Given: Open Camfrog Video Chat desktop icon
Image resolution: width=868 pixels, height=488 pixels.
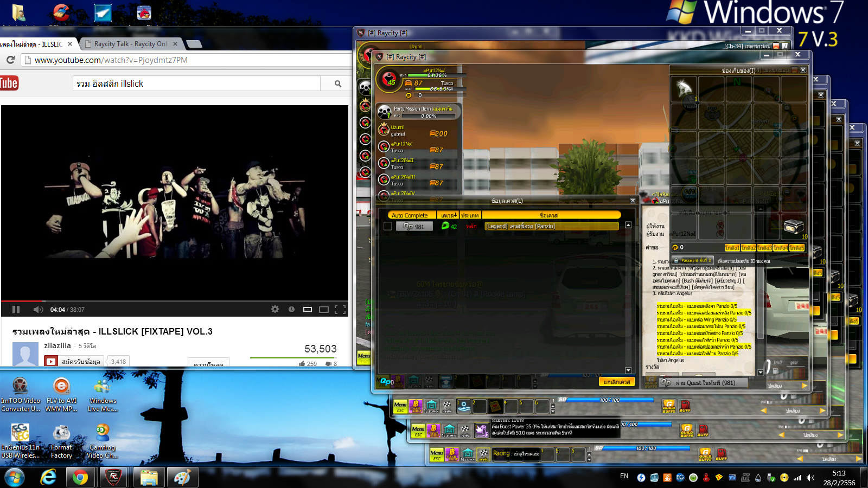Looking at the screenshot, I should tap(103, 441).
